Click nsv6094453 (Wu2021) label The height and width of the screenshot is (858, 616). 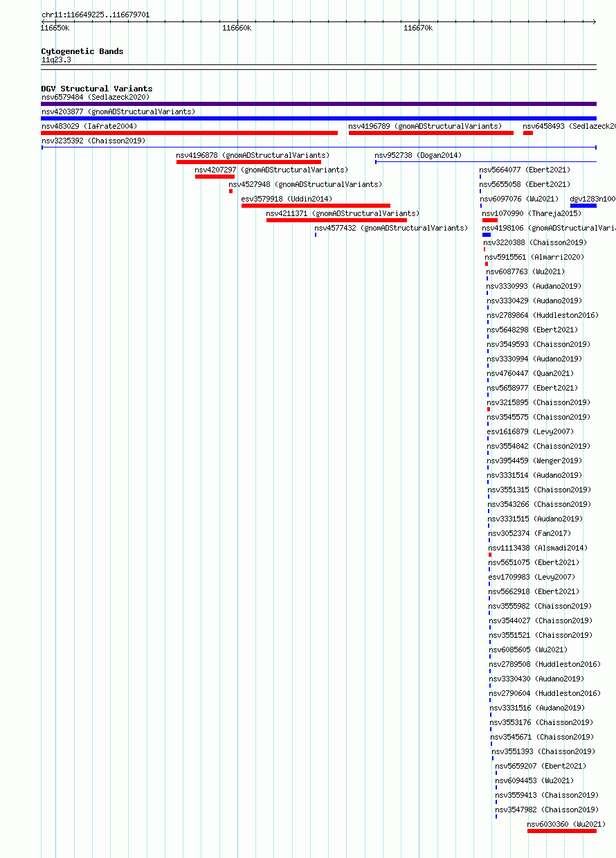[534, 780]
